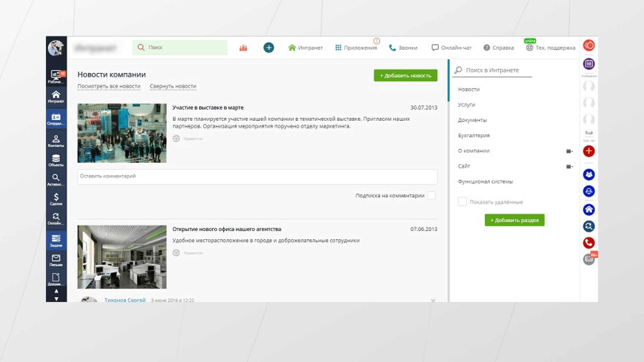The height and width of the screenshot is (362, 644).
Task: Open the Объекты sidebar section
Action: [x=56, y=161]
